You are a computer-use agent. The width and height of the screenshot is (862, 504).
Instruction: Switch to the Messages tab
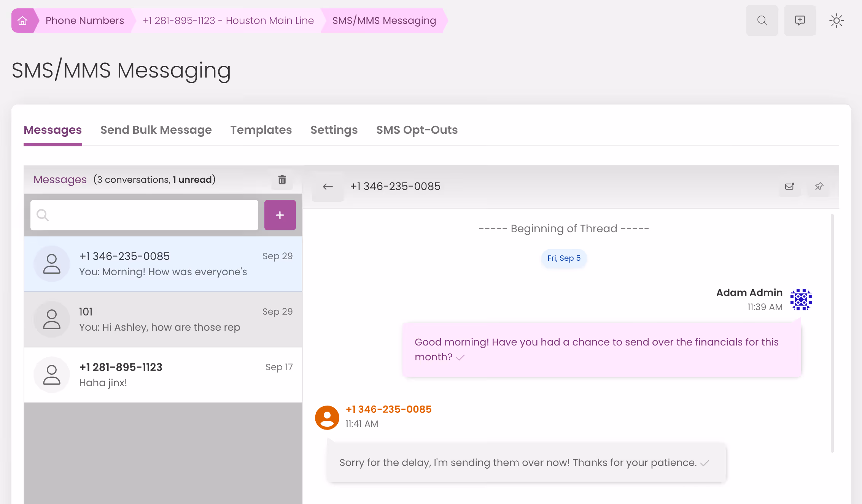pyautogui.click(x=53, y=130)
